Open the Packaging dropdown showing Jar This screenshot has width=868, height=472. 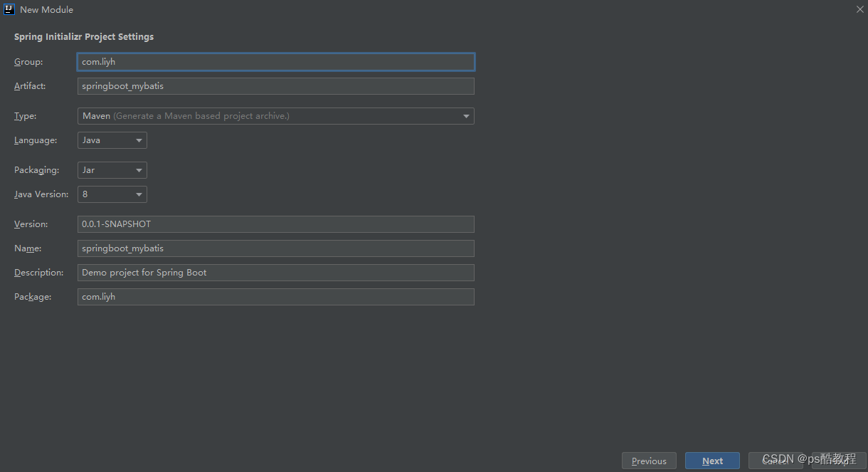point(112,170)
